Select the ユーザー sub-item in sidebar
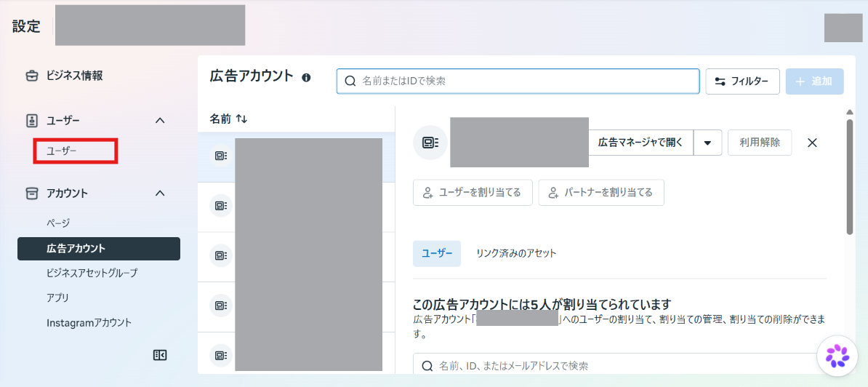Screen dimensions: 868x387 [62, 151]
